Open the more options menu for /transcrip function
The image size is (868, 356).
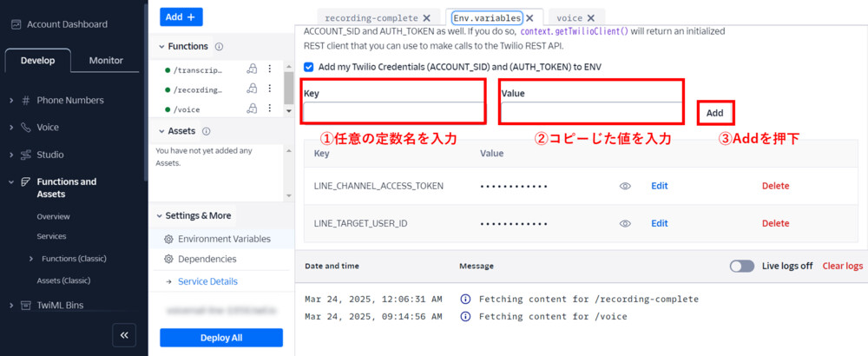(270, 69)
